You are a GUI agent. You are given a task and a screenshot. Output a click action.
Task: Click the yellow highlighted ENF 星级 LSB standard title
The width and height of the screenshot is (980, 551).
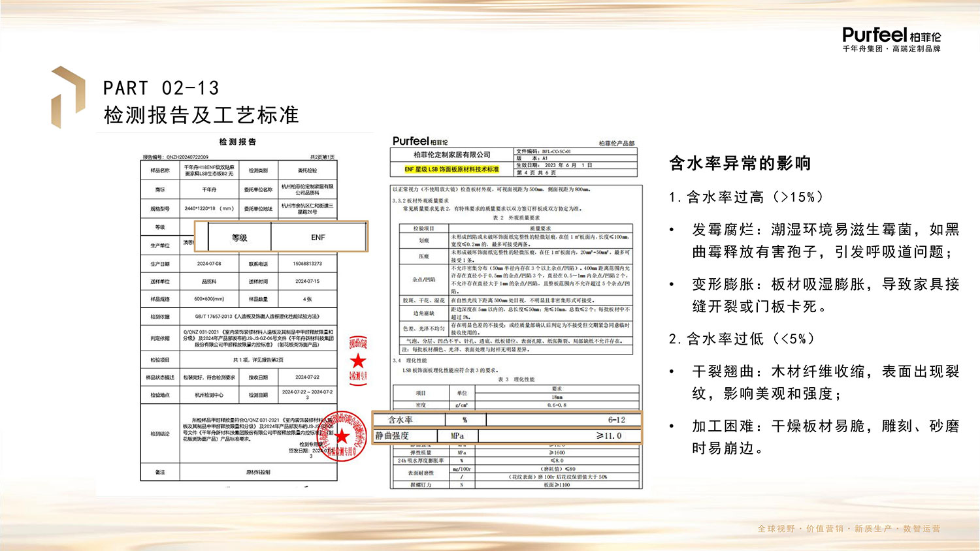tap(451, 169)
